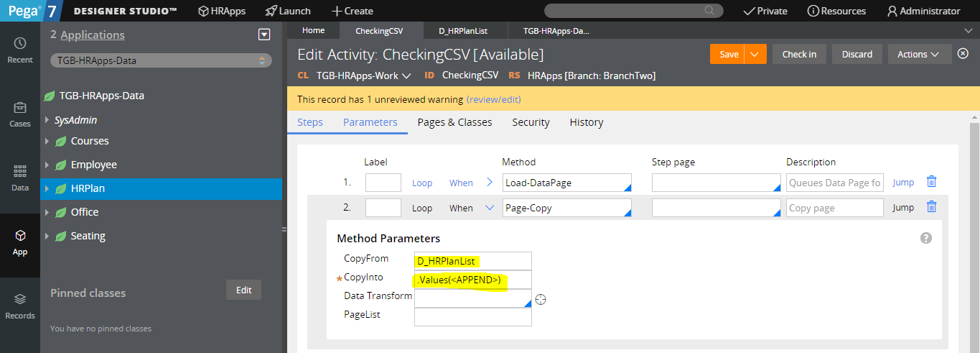The image size is (980, 353).
Task: Click the review/edit warning link
Action: click(494, 99)
